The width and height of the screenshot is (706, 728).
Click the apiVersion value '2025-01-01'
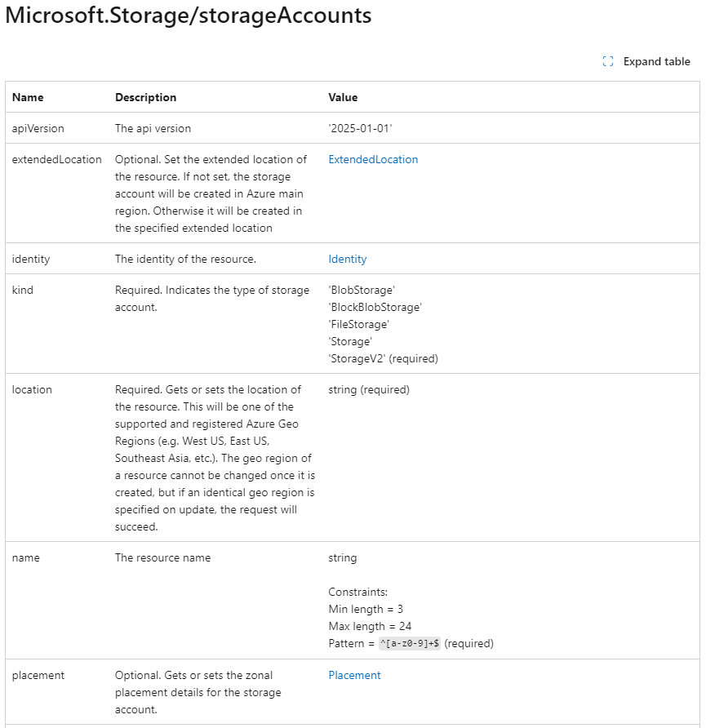[362, 128]
